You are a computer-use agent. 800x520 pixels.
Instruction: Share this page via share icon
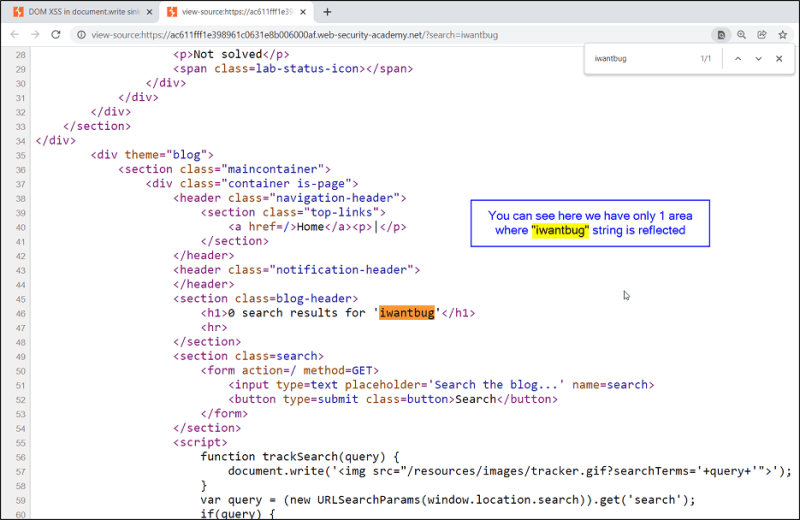pyautogui.click(x=762, y=35)
